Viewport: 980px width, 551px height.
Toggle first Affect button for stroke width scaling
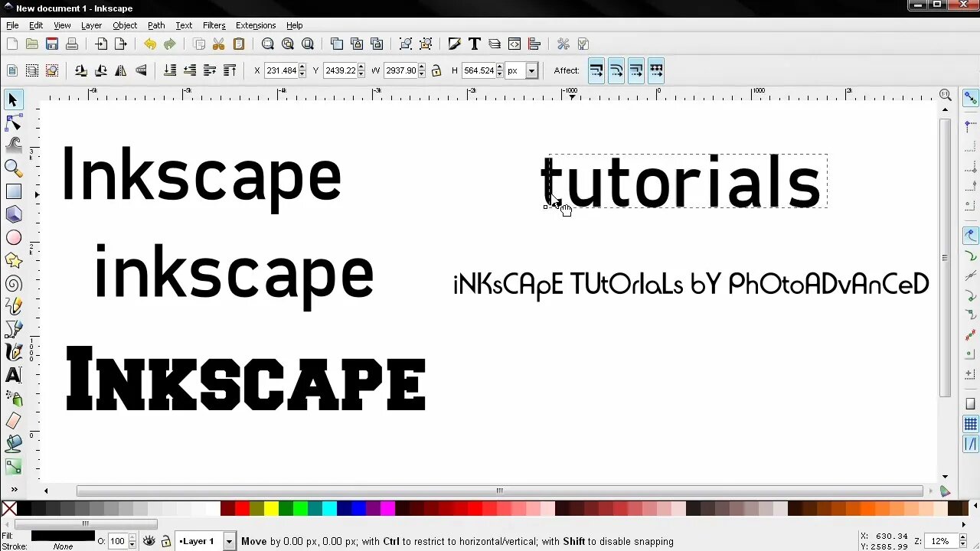(596, 70)
